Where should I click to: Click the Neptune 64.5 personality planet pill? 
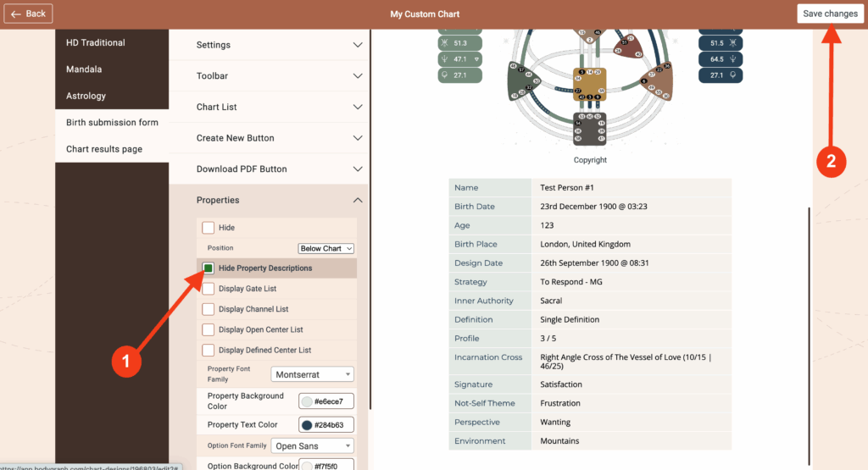point(721,59)
